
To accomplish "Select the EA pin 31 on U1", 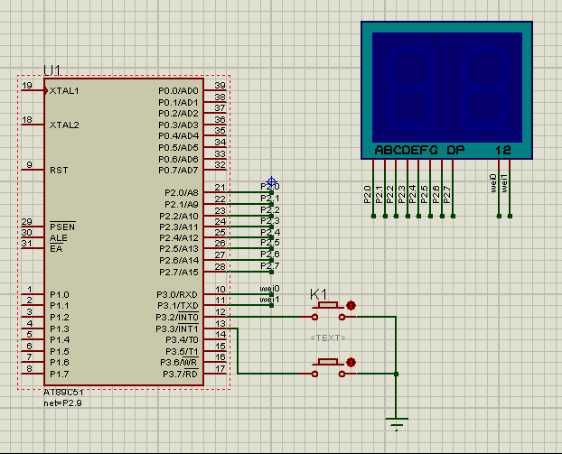I will [32, 248].
